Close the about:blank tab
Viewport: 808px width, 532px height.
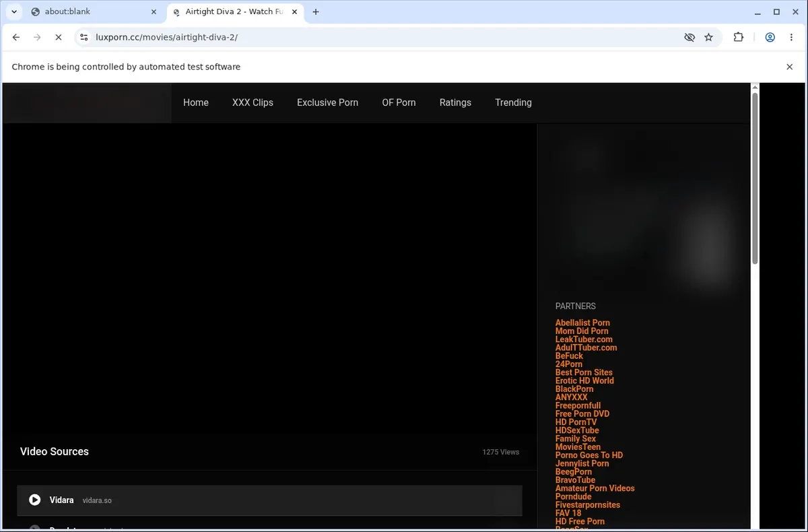click(154, 11)
